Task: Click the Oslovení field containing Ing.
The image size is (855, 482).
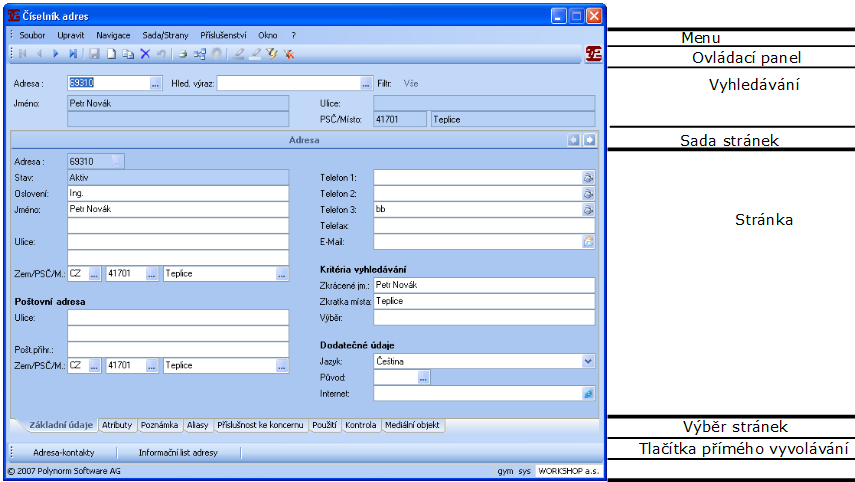Action: (x=178, y=194)
